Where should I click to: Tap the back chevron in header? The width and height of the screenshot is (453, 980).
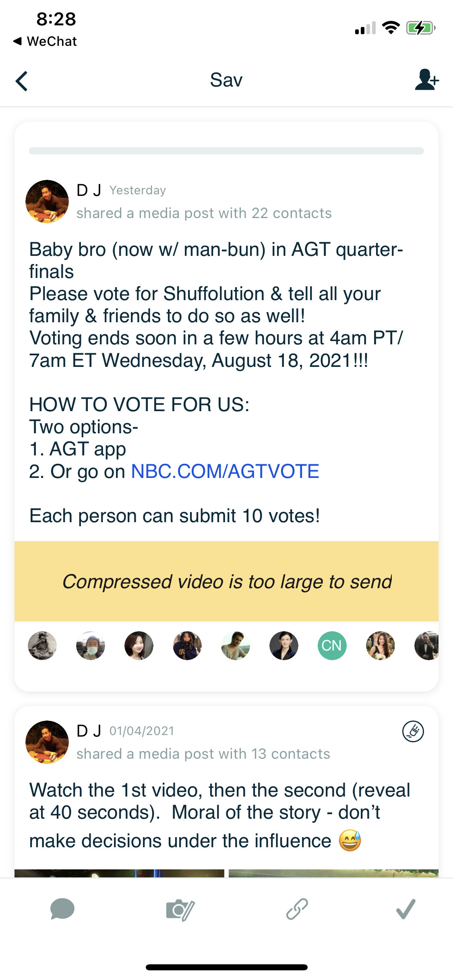tap(22, 81)
